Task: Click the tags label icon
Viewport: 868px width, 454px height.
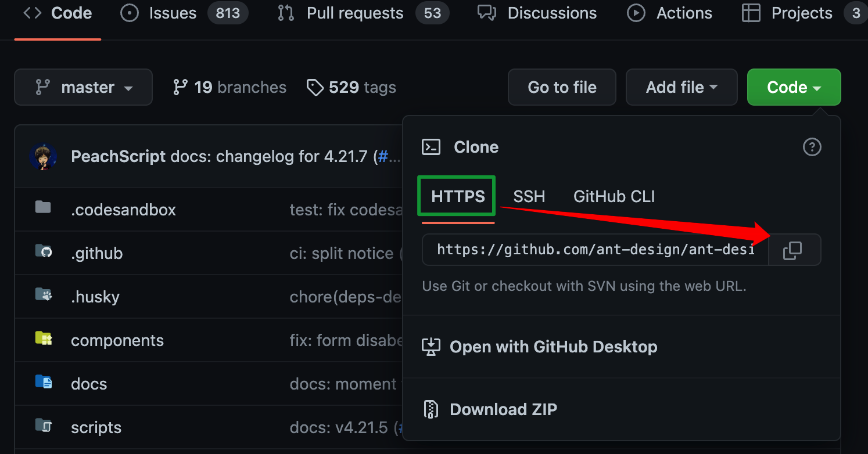Action: (315, 88)
